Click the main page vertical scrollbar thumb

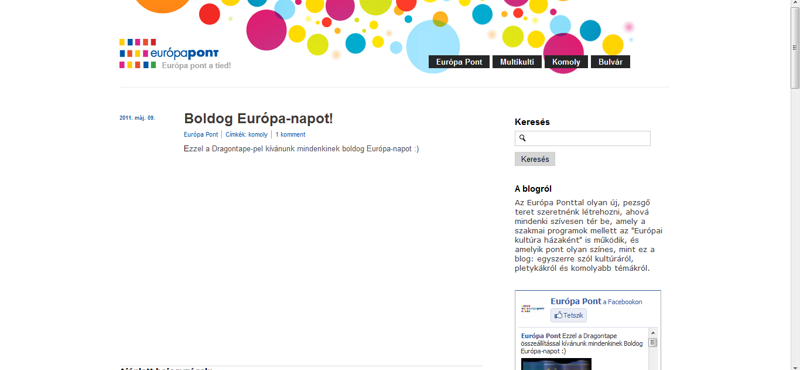(x=795, y=47)
